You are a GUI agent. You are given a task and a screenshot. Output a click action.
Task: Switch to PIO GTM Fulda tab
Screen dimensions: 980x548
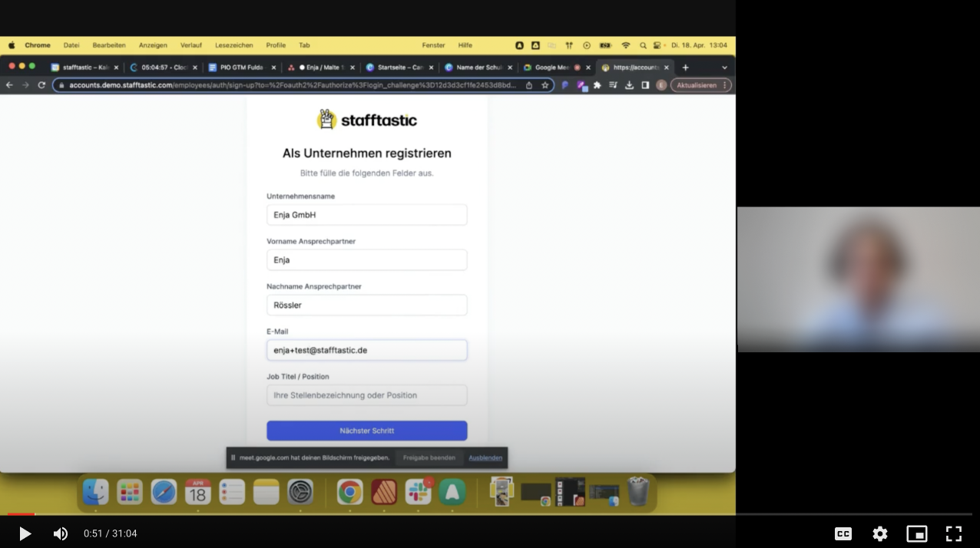241,68
